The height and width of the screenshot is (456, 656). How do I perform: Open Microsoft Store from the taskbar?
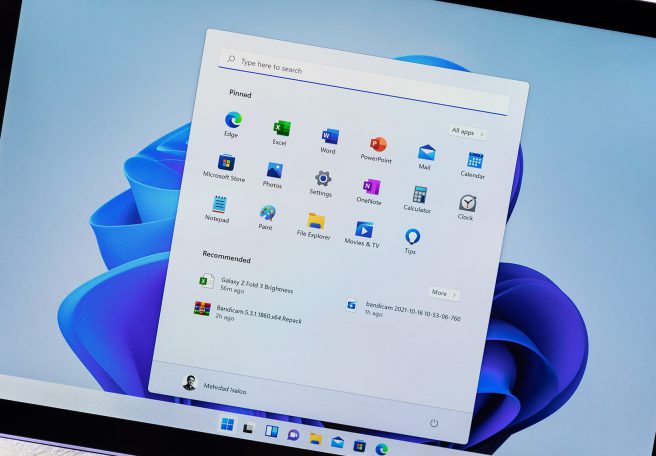359,445
